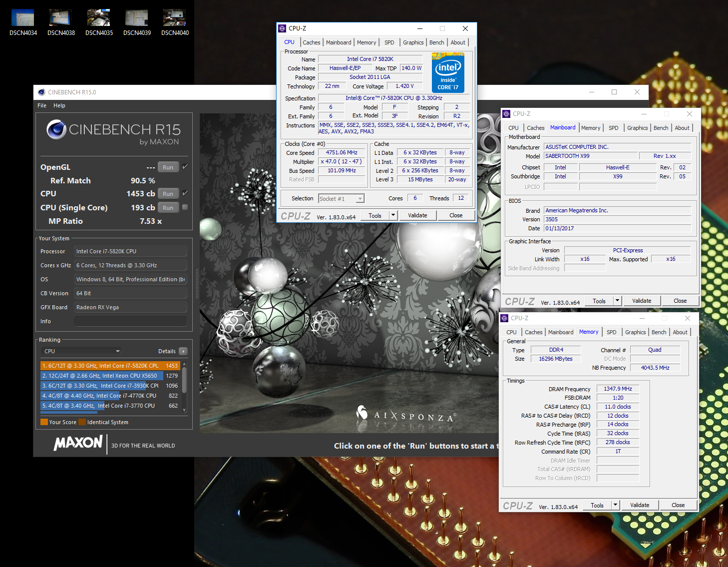The height and width of the screenshot is (567, 728).
Task: Click the Intel Core i7 logo
Action: tap(448, 73)
